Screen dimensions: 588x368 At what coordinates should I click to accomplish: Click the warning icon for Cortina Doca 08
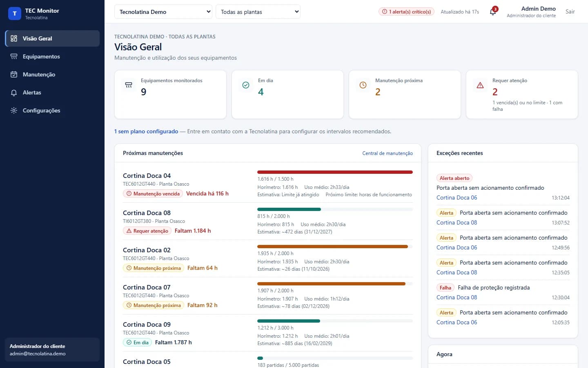pos(129,231)
